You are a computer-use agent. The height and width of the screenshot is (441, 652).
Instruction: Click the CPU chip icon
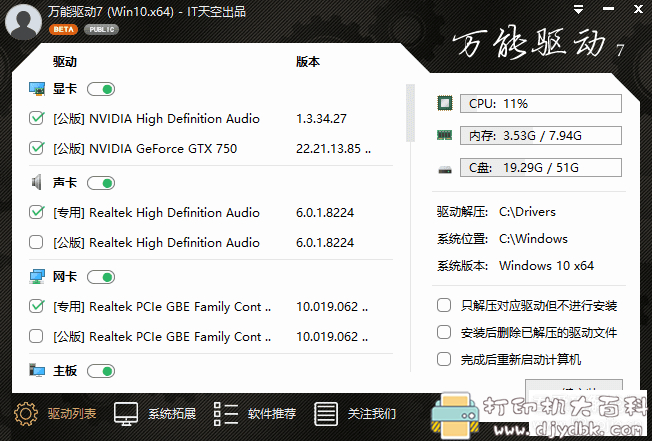(445, 103)
